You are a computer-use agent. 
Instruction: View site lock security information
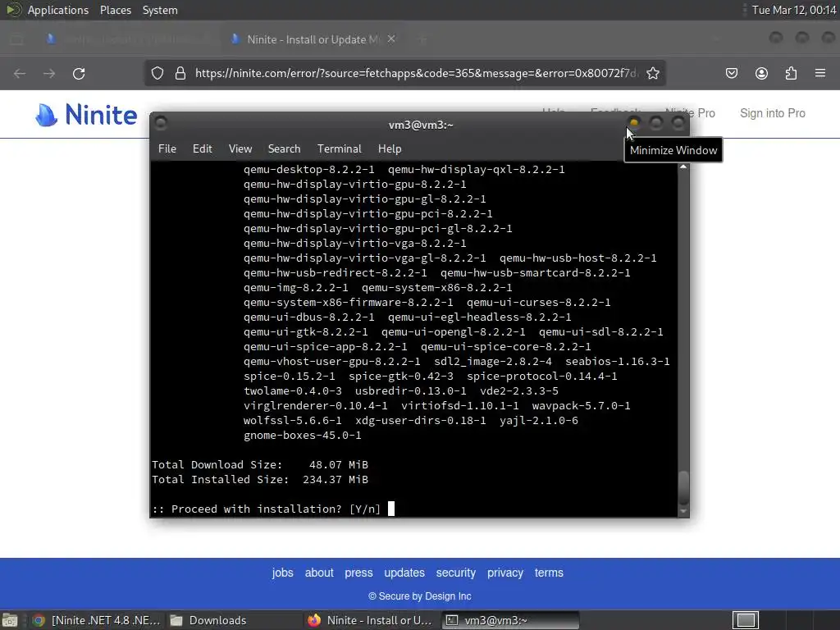pyautogui.click(x=180, y=73)
